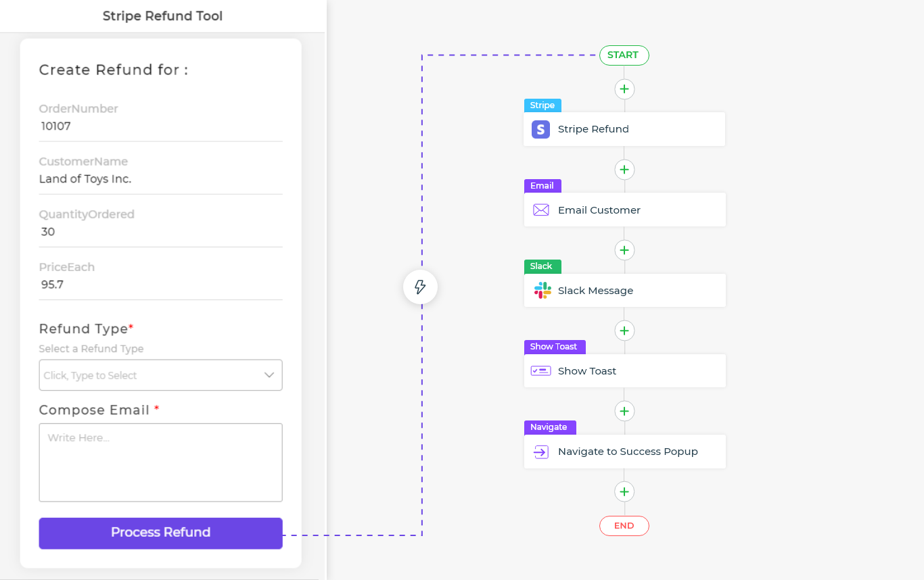Select the OrderNumber field with 10107

point(160,126)
